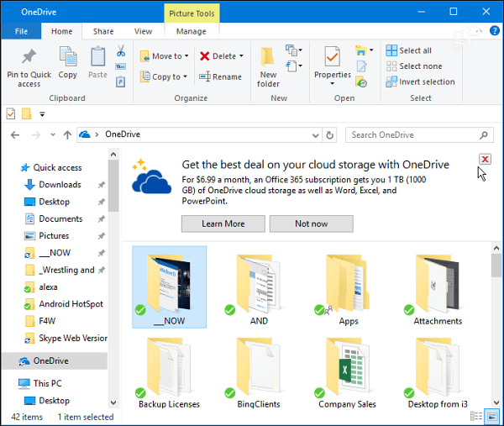Click Invert selection in ribbon

click(x=421, y=82)
